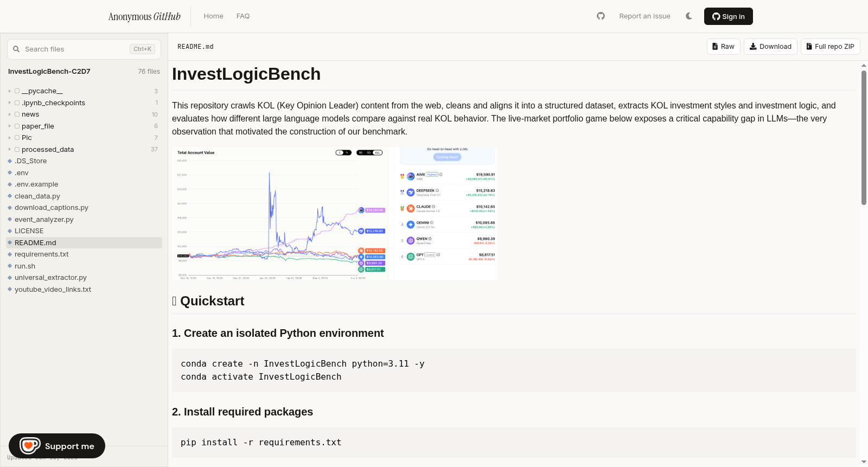Expand the news folder arrow
The width and height of the screenshot is (868, 467).
coord(10,114)
